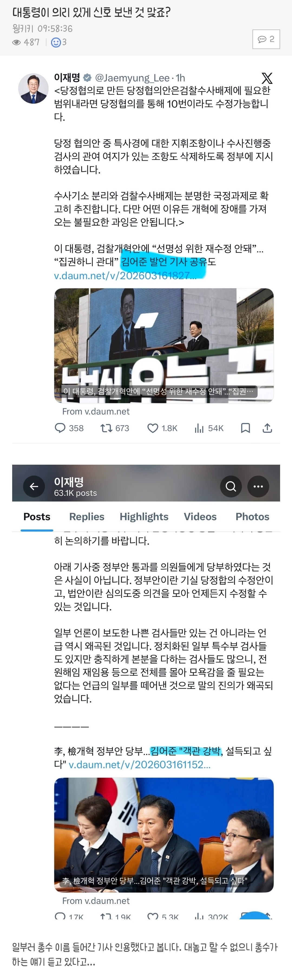Share the first tweet via upload icon
Screen dimensions: 292x980
click(x=267, y=428)
